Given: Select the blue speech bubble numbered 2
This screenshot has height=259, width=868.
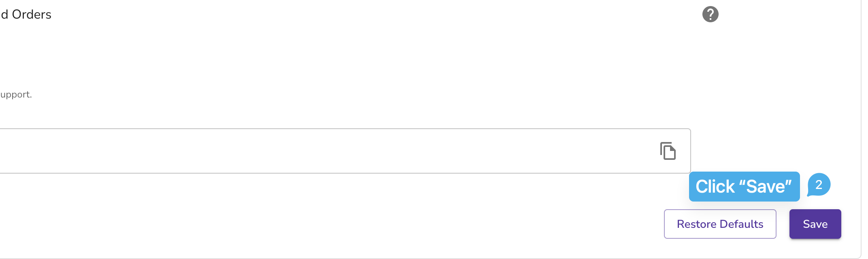Looking at the screenshot, I should click(x=819, y=185).
